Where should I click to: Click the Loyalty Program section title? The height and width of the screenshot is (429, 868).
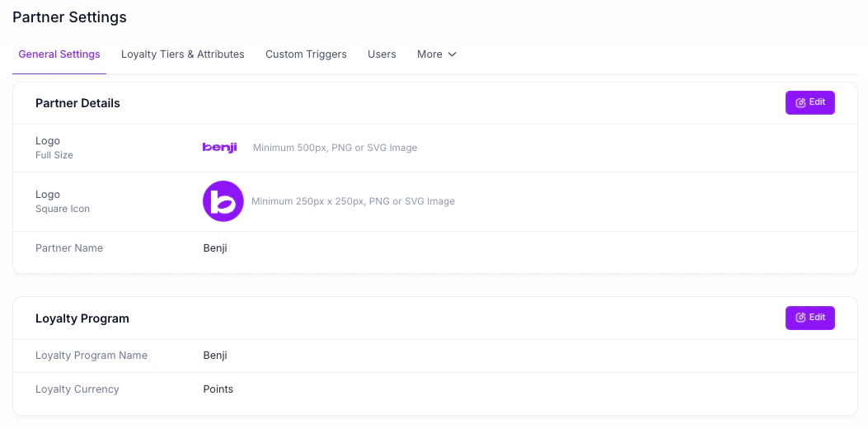pos(82,318)
